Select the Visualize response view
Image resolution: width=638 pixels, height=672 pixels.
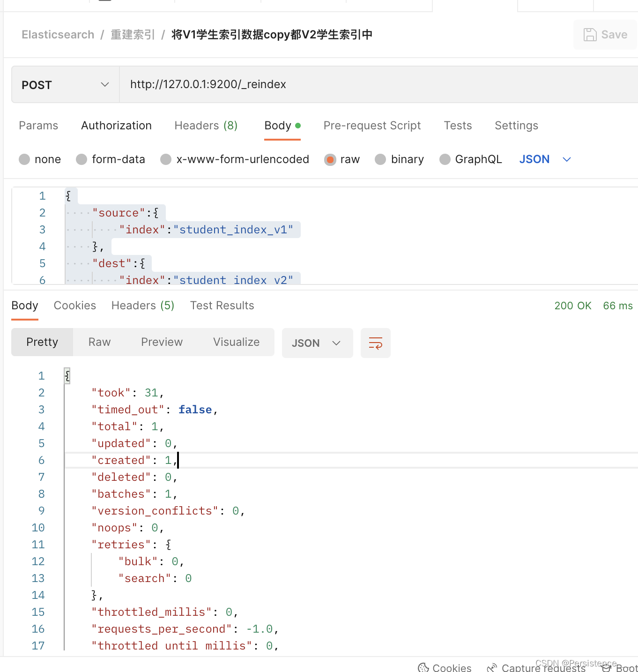tap(237, 342)
